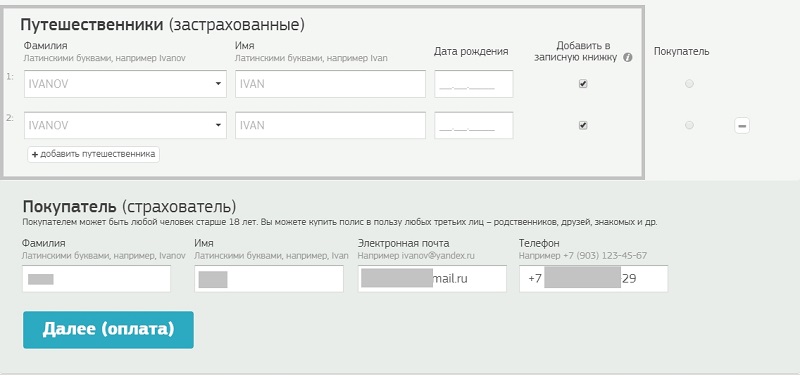Click the hint text Например ivanov@yandex.ru
Screen dimensions: 800x376
(x=416, y=255)
